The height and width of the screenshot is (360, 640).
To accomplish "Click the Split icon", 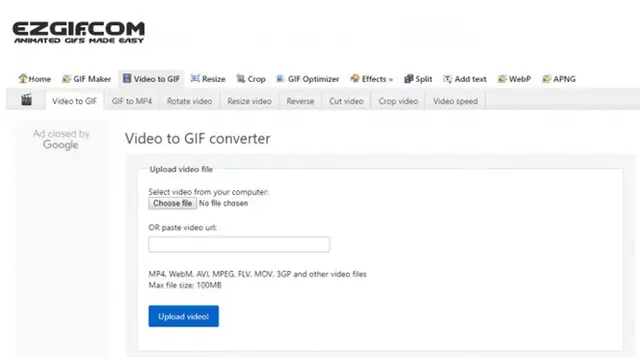I will pos(408,79).
